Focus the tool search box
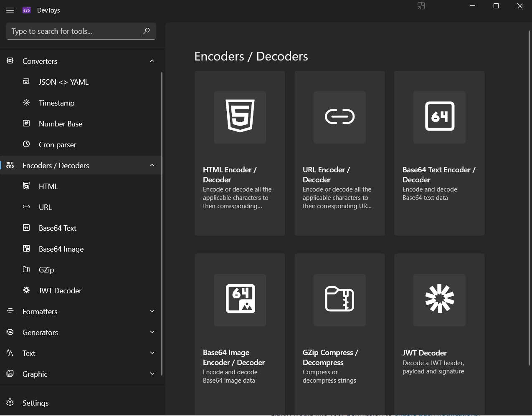 81,31
